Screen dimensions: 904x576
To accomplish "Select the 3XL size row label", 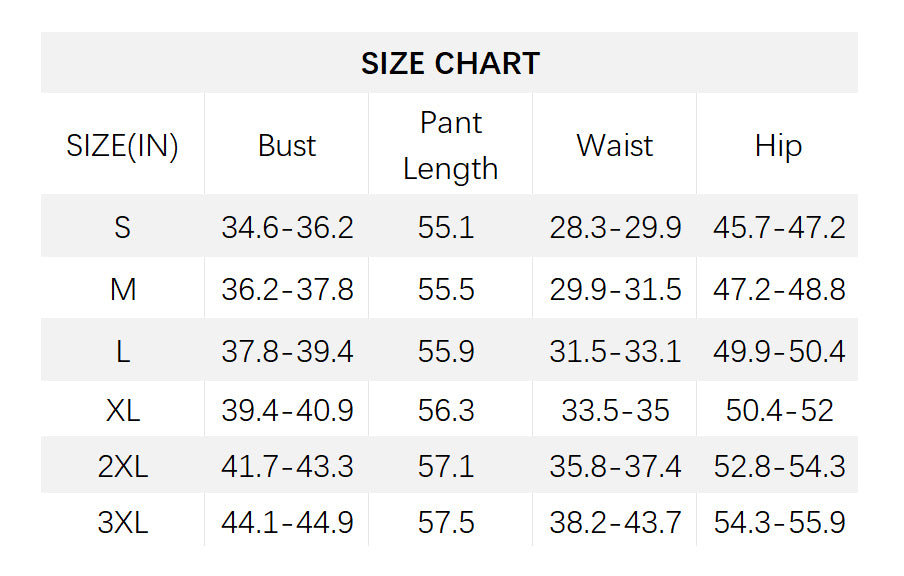I will (122, 522).
